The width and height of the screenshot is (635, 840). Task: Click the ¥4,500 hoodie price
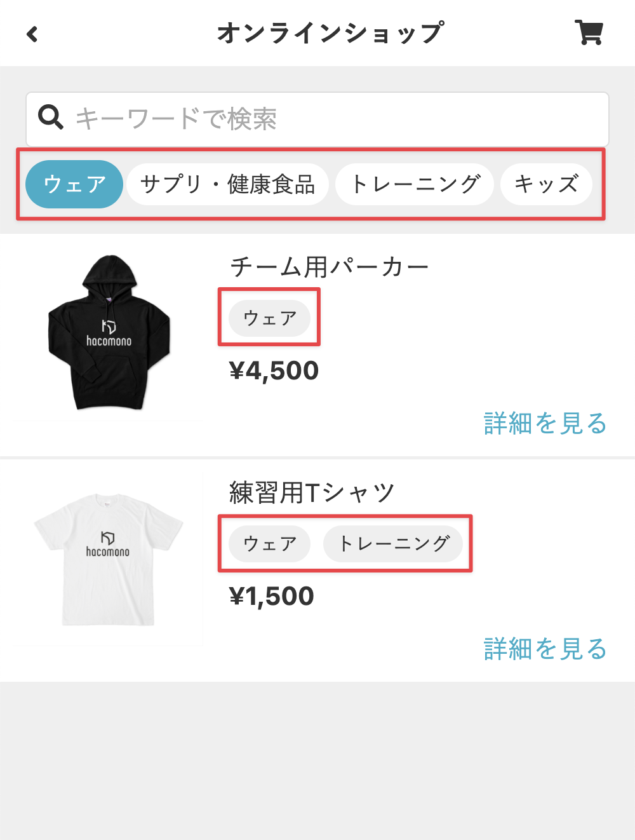coord(274,370)
